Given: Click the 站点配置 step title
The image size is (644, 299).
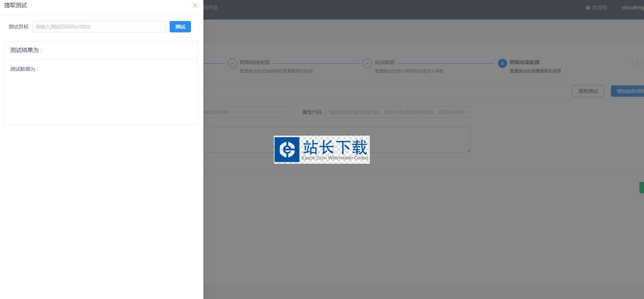Looking at the screenshot, I should coord(384,62).
